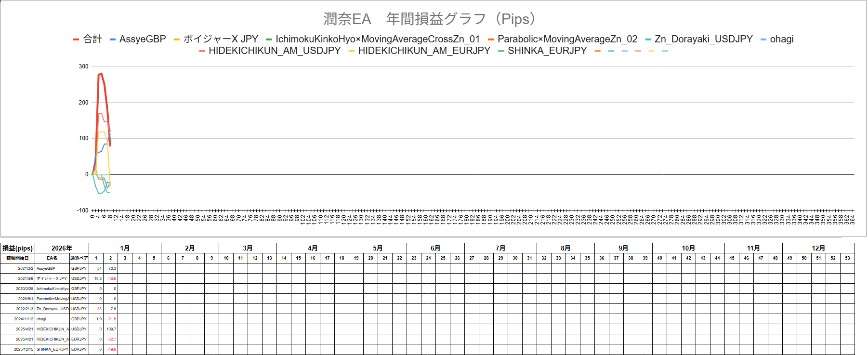Viewport: 868px width, 355px height.
Task: Click the chart title 潤奈EA 年間損益グラフ
Action: (x=429, y=19)
